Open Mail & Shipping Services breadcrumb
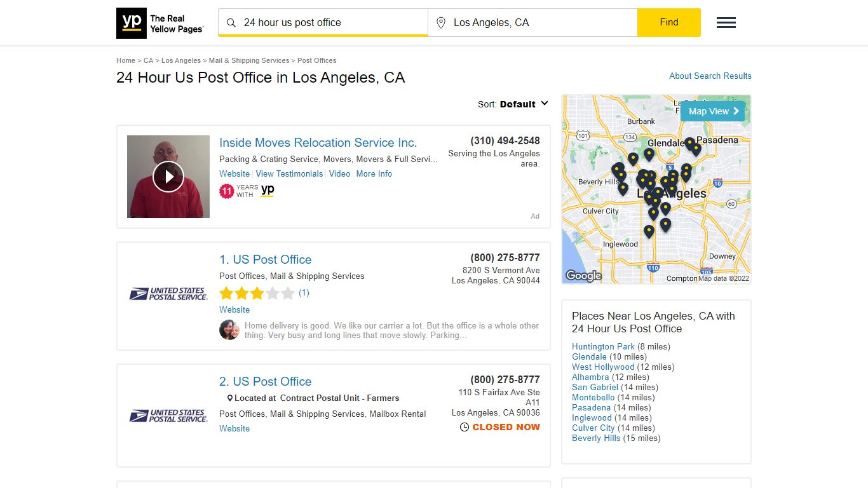 [249, 60]
